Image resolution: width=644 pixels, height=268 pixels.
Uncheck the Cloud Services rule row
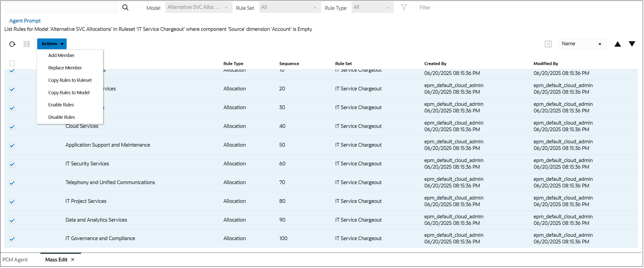[12, 127]
